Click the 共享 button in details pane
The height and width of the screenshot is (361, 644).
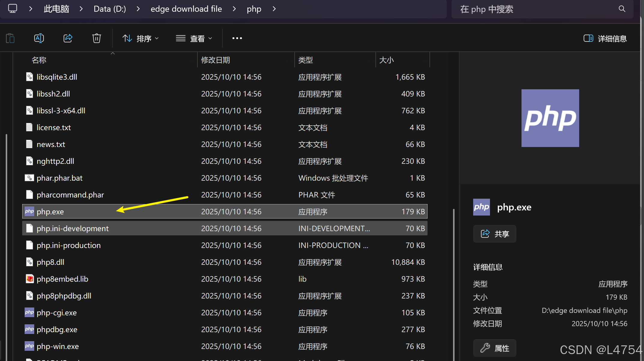(494, 234)
